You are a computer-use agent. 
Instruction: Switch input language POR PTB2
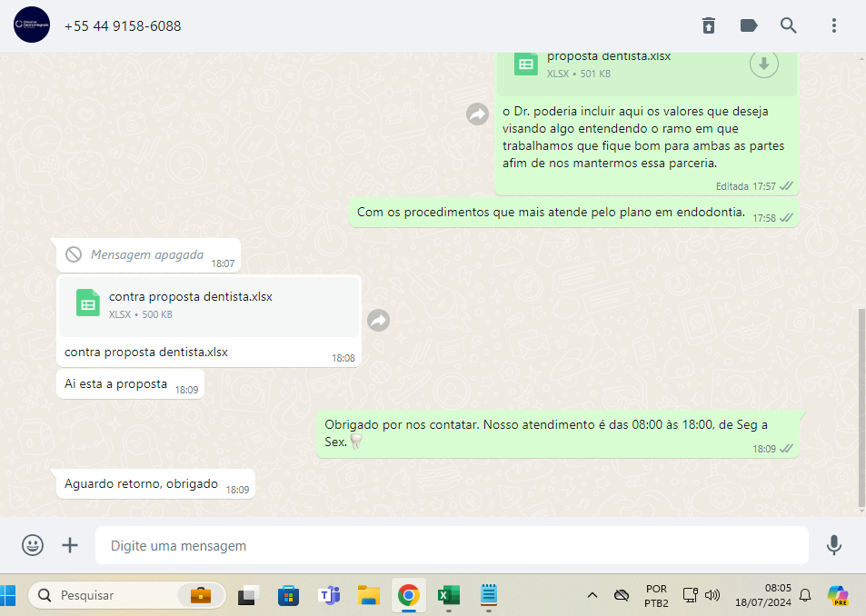pos(656,595)
